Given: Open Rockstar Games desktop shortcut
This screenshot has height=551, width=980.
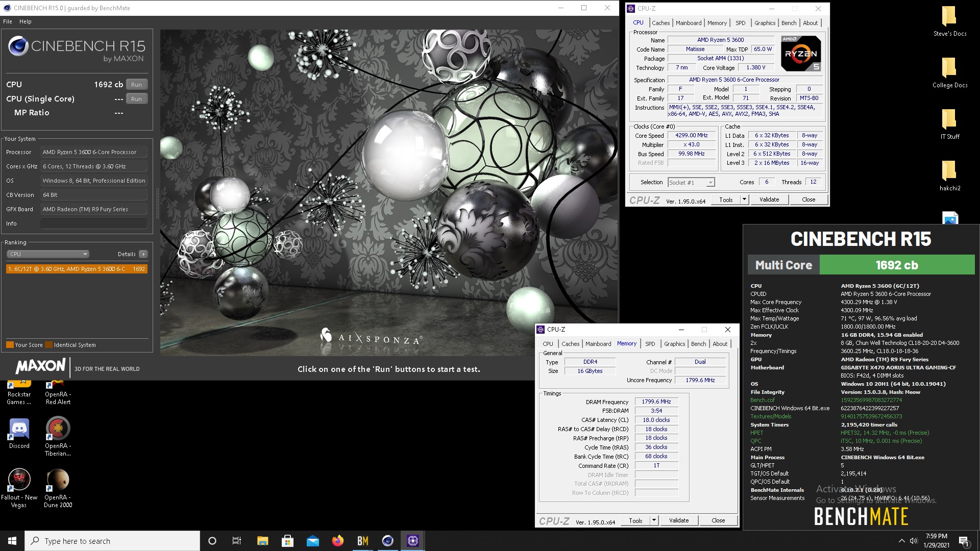Looking at the screenshot, I should click(x=19, y=393).
